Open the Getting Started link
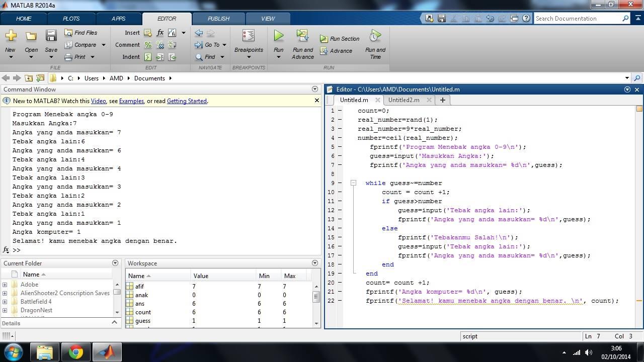Image resolution: width=644 pixels, height=362 pixels. (x=187, y=101)
